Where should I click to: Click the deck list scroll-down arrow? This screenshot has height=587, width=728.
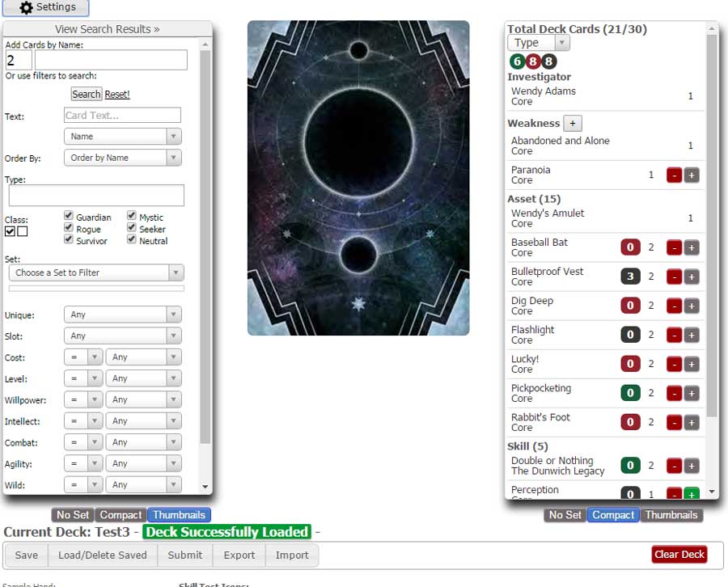click(x=712, y=492)
